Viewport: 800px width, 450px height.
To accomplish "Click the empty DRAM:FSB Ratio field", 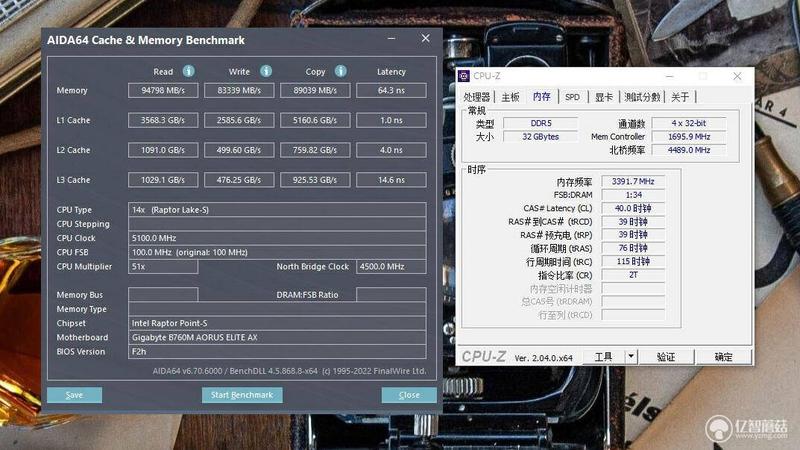I will coord(391,294).
